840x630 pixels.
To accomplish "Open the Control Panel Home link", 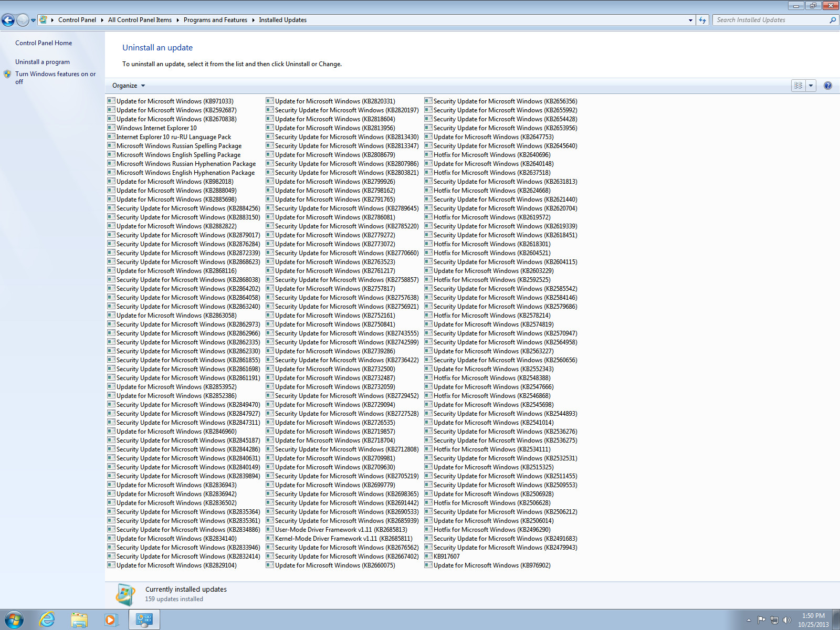I will click(44, 43).
